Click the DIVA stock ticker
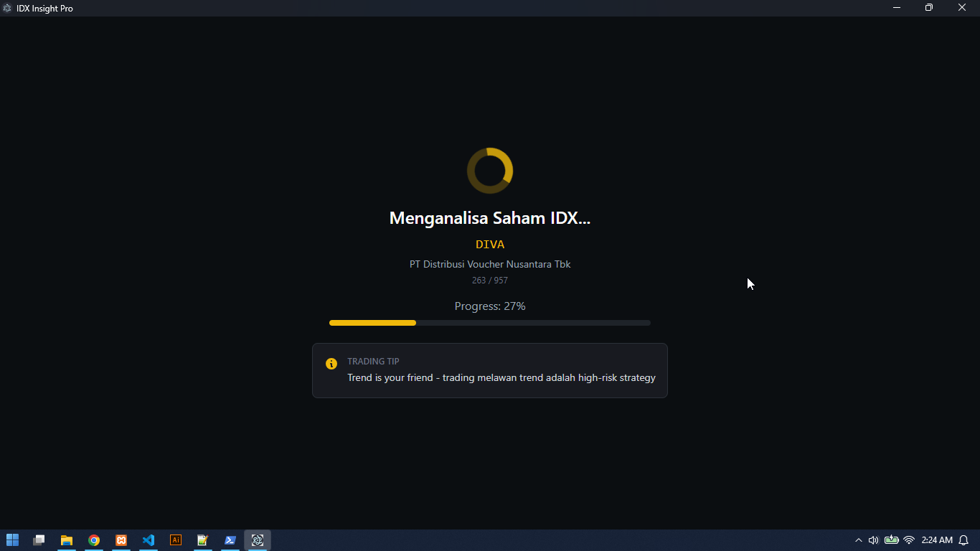Viewport: 980px width, 551px height. tap(490, 245)
